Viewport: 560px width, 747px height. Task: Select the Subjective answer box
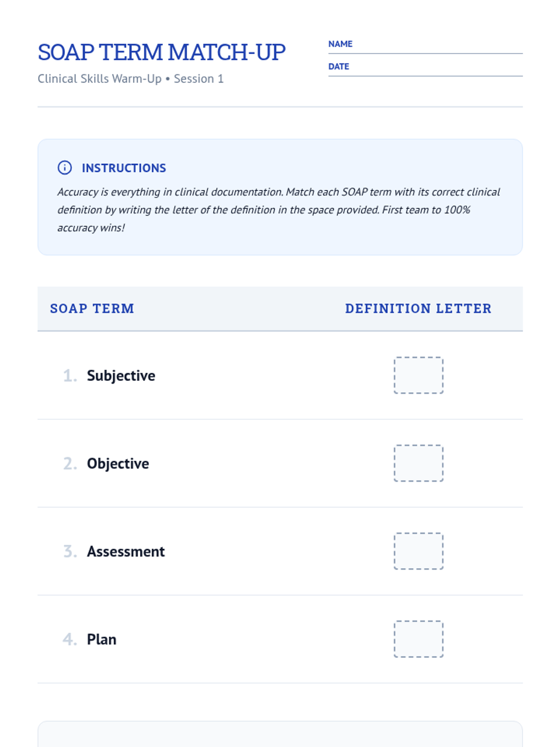pyautogui.click(x=418, y=375)
